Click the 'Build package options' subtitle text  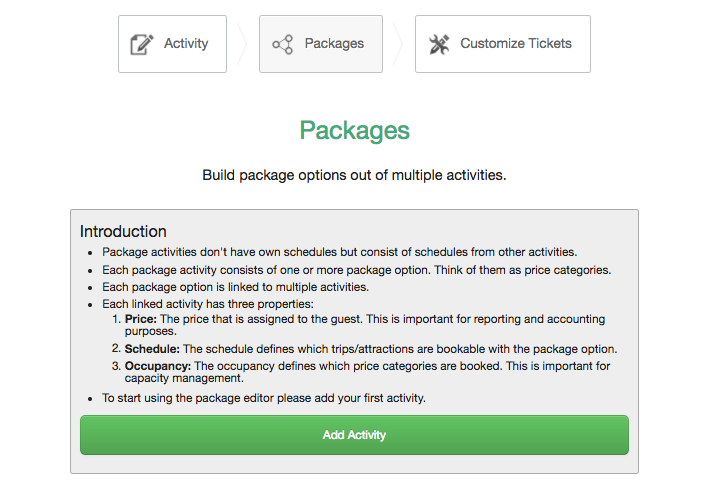(x=354, y=175)
